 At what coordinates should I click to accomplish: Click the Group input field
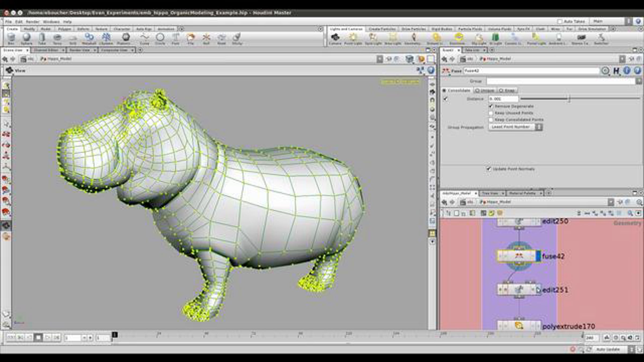tap(561, 81)
